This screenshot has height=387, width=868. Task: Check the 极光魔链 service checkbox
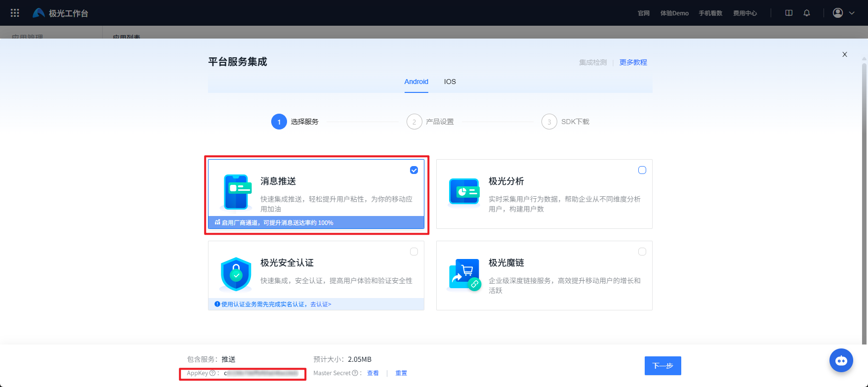pyautogui.click(x=642, y=252)
